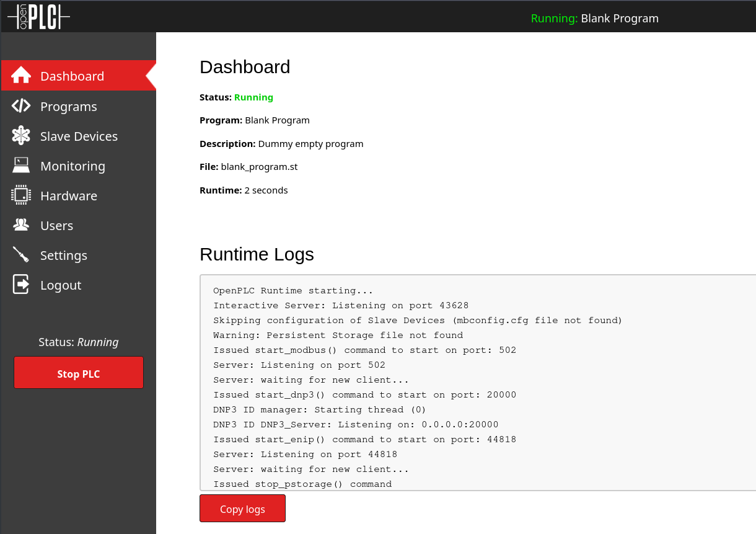This screenshot has height=534, width=756.
Task: Click the Persistent Storage warning log line
Action: click(x=338, y=335)
